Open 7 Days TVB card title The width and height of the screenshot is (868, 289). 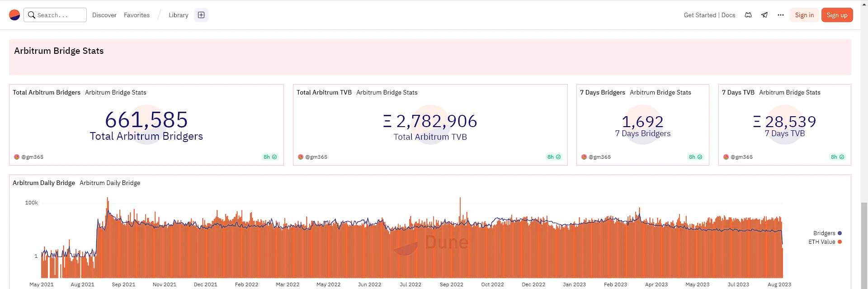(738, 92)
